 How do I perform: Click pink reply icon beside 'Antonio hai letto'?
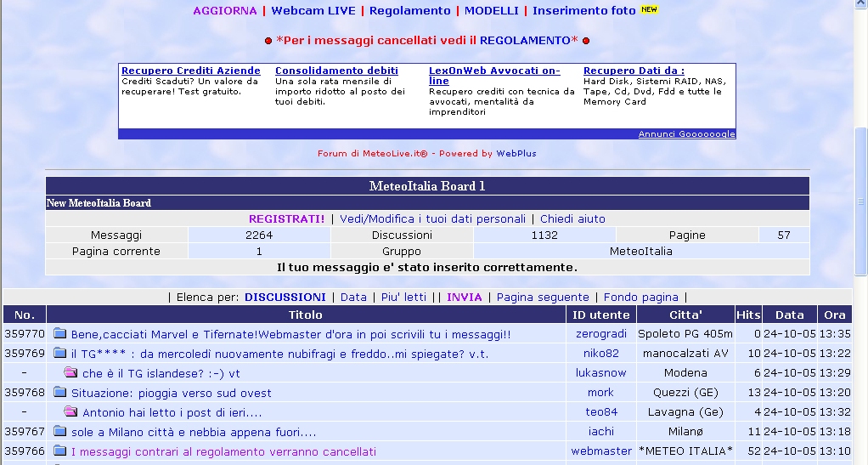(70, 412)
